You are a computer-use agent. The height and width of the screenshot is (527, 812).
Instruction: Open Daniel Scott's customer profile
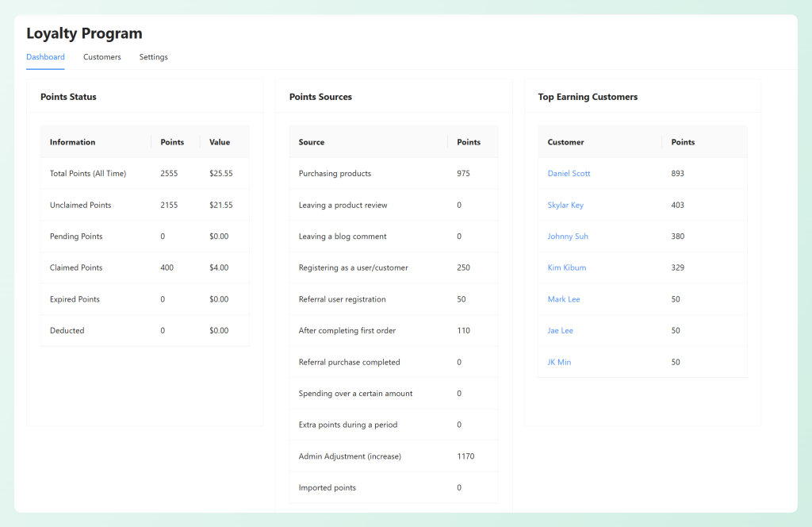(569, 173)
